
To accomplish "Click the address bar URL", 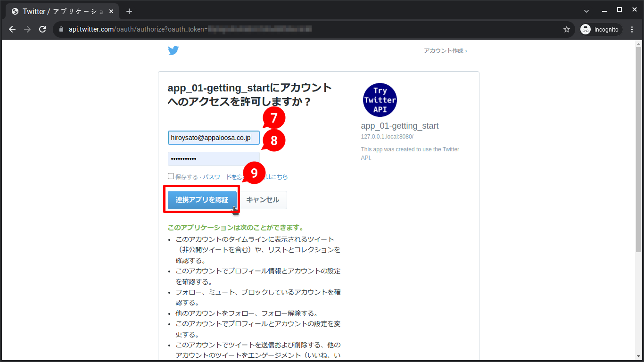I will coord(189,29).
